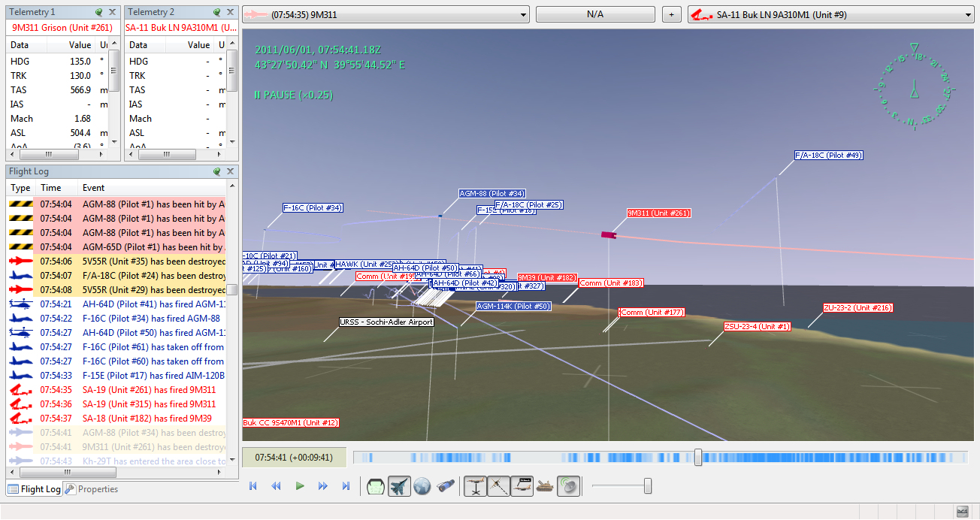This screenshot has width=980, height=520.
Task: Click the Telemetry 2 vertical scrollbar thumb
Action: [233, 70]
